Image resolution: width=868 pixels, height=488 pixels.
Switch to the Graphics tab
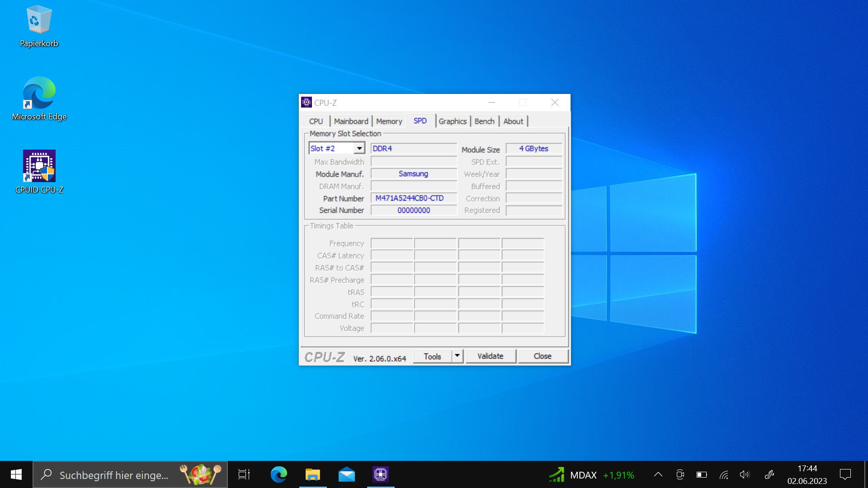452,121
